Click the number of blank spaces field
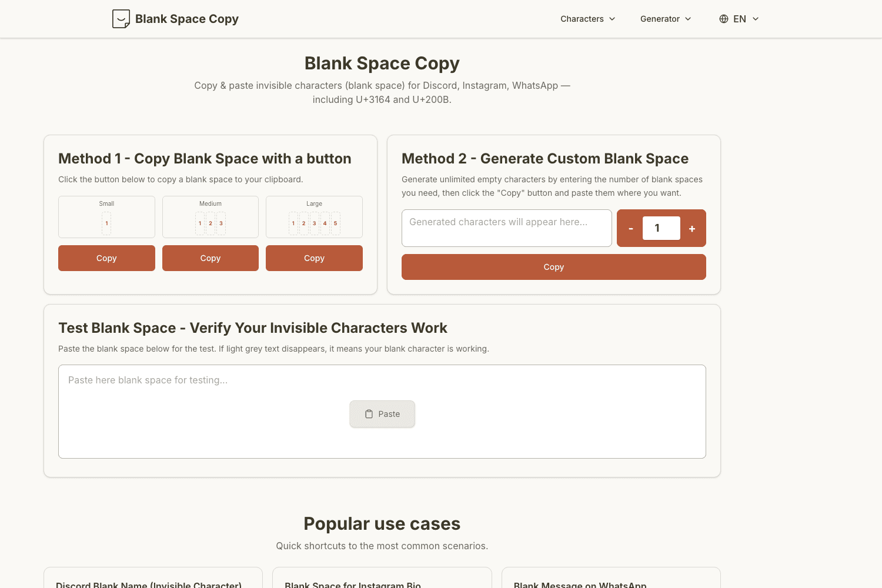This screenshot has width=882, height=588. tap(661, 228)
